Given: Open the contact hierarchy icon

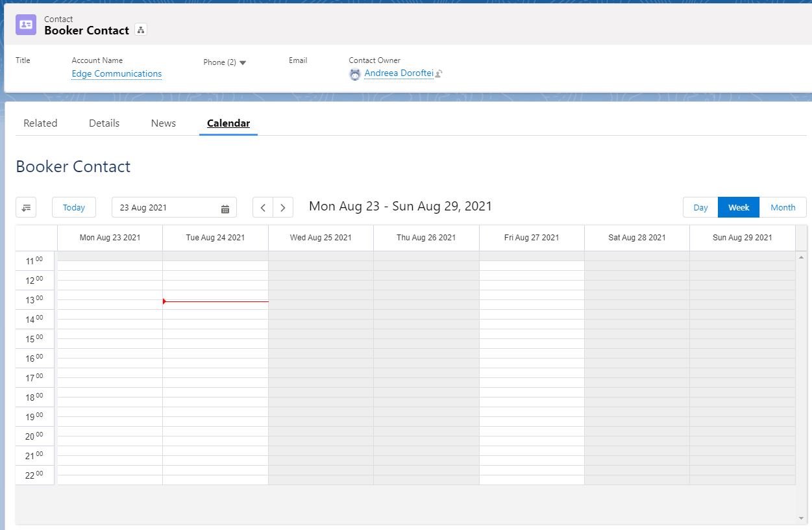Looking at the screenshot, I should tap(141, 30).
